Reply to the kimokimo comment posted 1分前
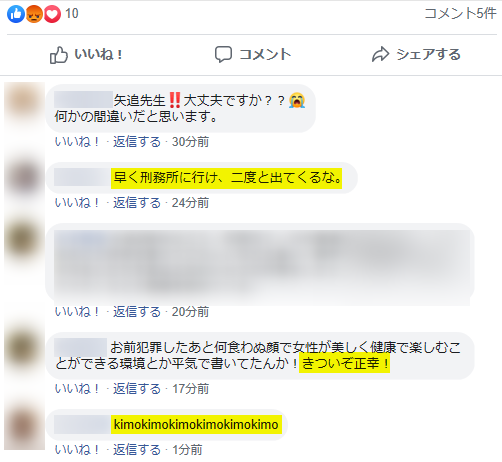Image resolution: width=502 pixels, height=462 pixels. click(x=137, y=450)
